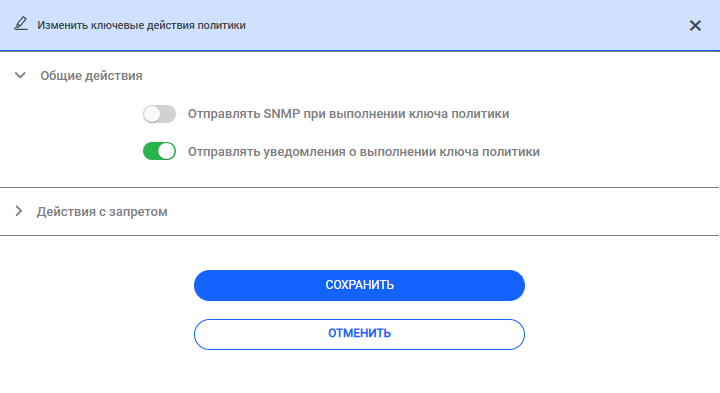The height and width of the screenshot is (393, 720).
Task: Click label Отправлять SNMP при выполнении ключа политики
Action: coord(349,114)
